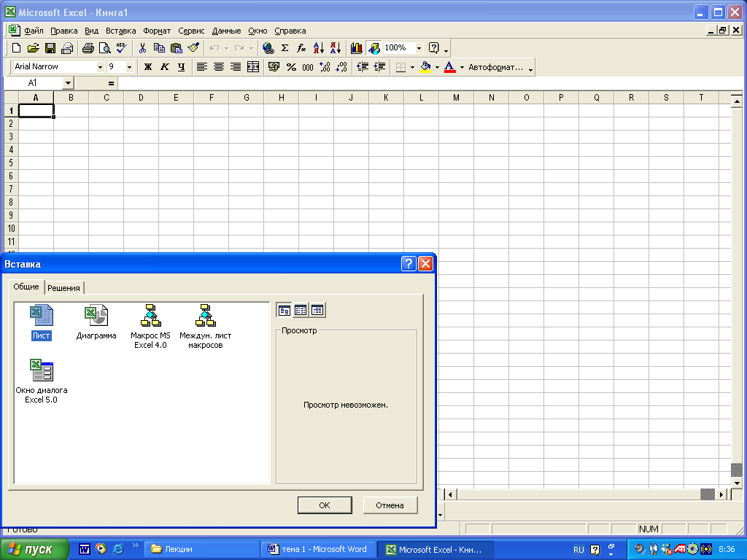The height and width of the screenshot is (560, 747).
Task: Click the AutoSum sigma icon
Action: coord(285,47)
